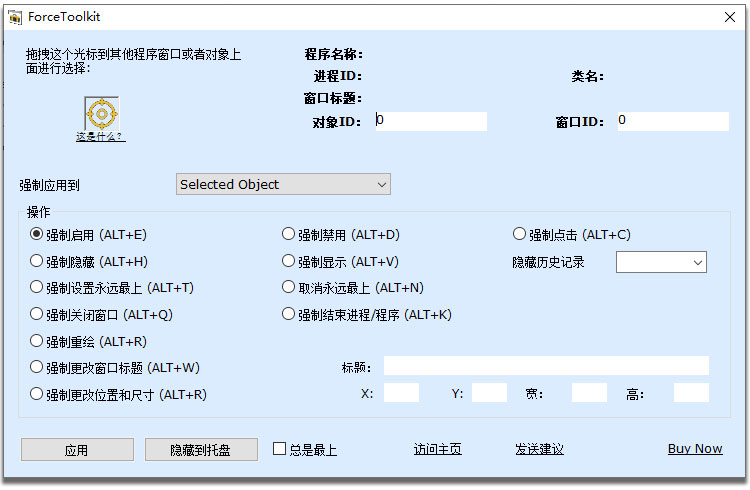750x490 pixels.
Task: Open the 这是什么? help link
Action: (100, 137)
